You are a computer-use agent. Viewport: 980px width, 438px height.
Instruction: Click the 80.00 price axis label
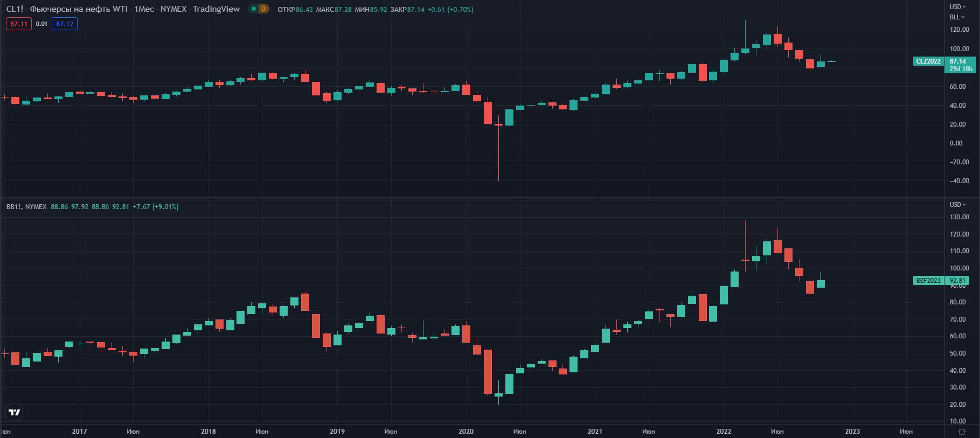point(957,302)
